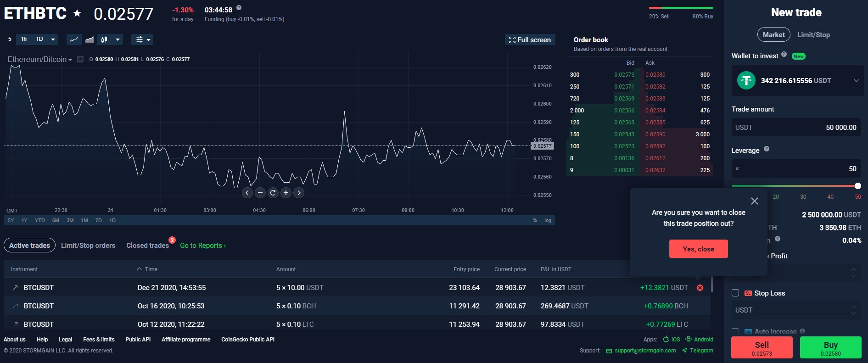Focus the Trade amount input field
The width and height of the screenshot is (868, 363).
pos(797,127)
